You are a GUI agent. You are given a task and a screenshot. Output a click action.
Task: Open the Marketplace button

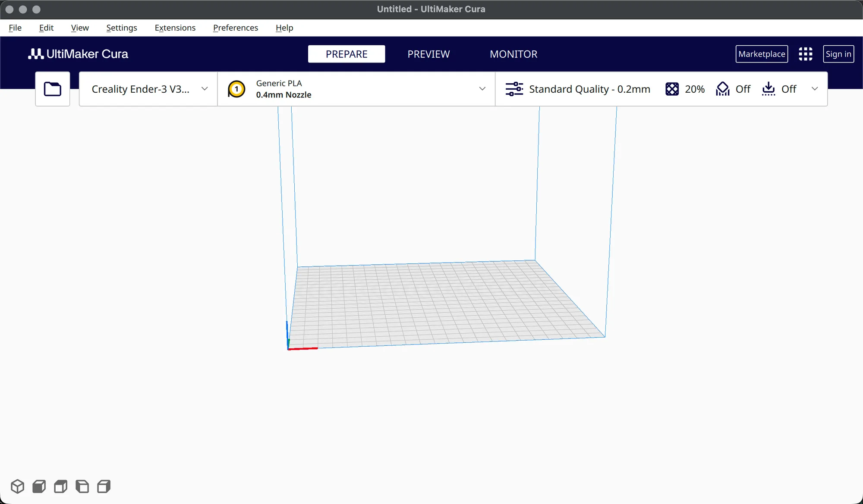click(762, 54)
